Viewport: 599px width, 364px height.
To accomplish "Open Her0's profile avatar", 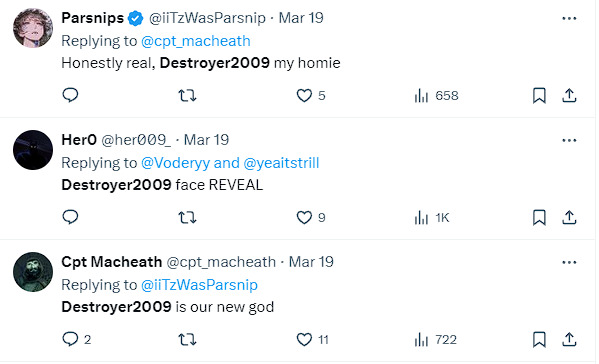I will coord(33,150).
